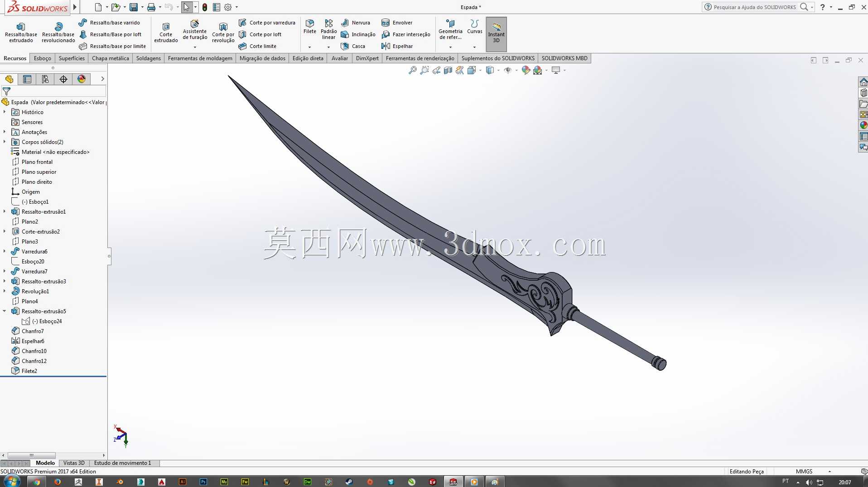Click feature tree filter field
Screen dimensions: 868x487
(x=53, y=91)
